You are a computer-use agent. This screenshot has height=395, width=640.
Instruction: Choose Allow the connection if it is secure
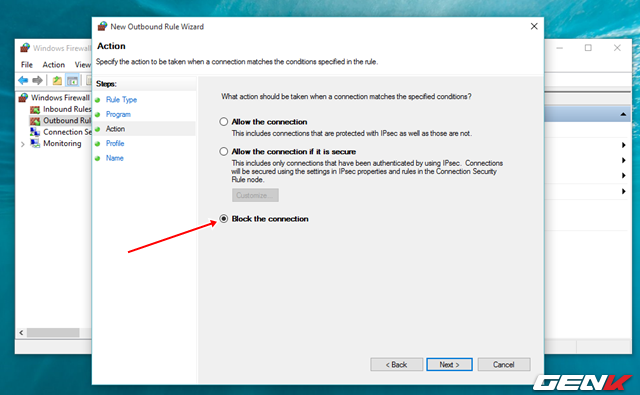click(223, 151)
